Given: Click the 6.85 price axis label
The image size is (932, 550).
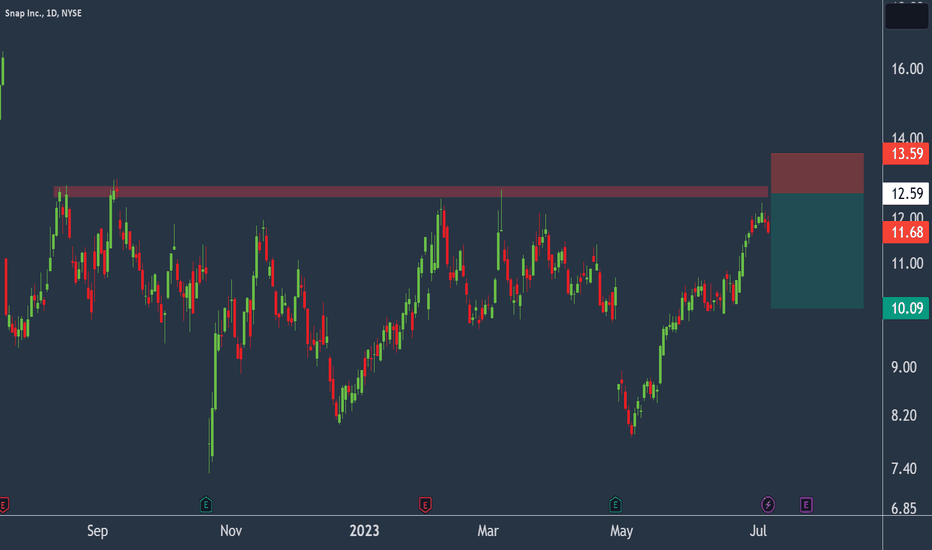Looking at the screenshot, I should pyautogui.click(x=903, y=508).
